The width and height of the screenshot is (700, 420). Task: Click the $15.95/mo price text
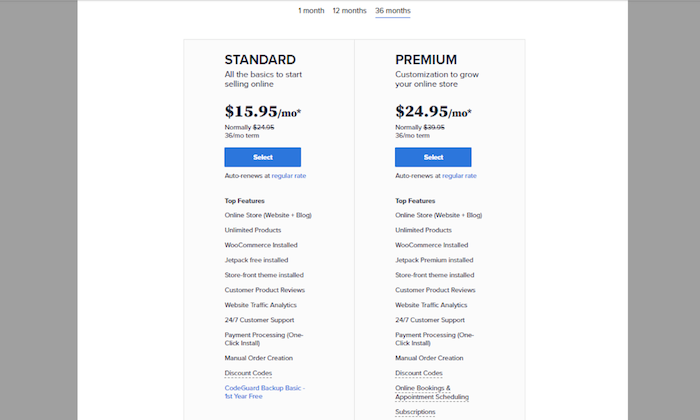tap(263, 112)
